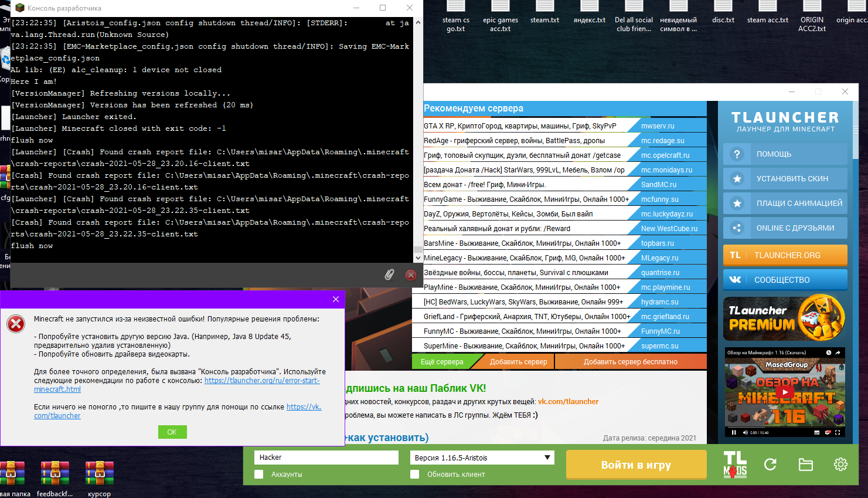Click the star icon beside Плащи с анимацией
Screen dimensions: 868x498
(737, 204)
